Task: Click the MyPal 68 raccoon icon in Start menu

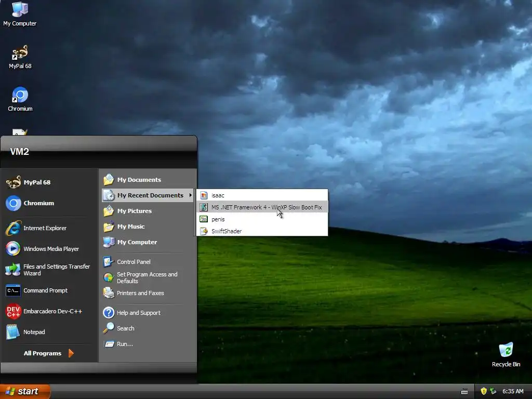Action: [13, 182]
